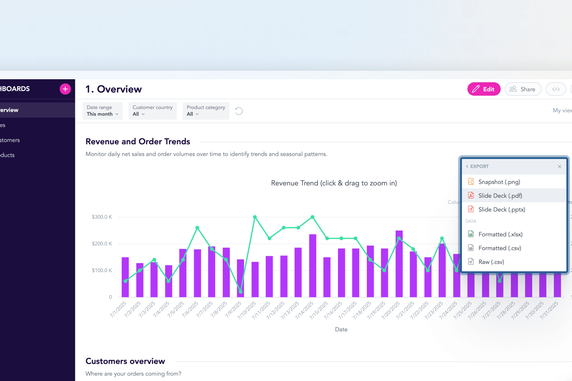Open the Customer country filter dropdown
Image resolution: width=572 pixels, height=381 pixels.
pos(152,111)
